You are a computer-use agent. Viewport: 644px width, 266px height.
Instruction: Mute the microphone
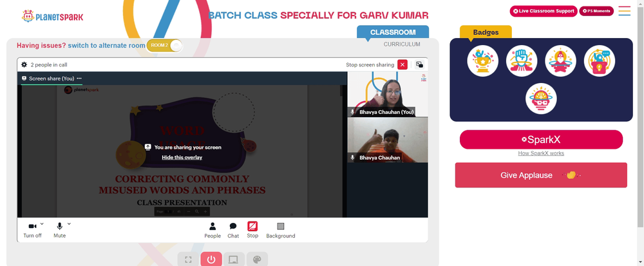59,230
